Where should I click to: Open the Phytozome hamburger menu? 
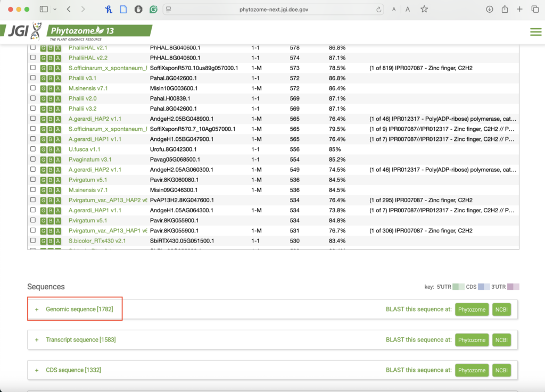click(535, 32)
